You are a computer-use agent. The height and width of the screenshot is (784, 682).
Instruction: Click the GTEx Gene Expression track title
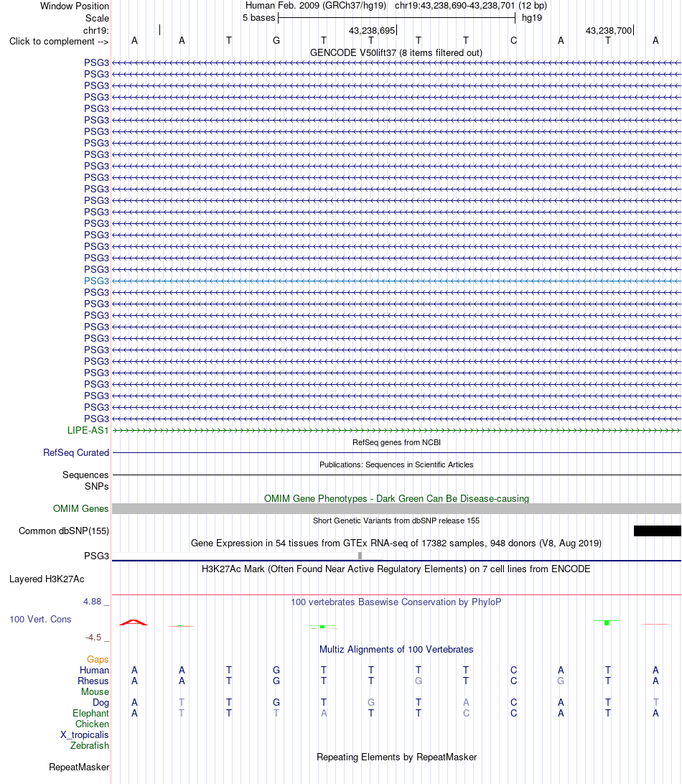tap(396, 543)
